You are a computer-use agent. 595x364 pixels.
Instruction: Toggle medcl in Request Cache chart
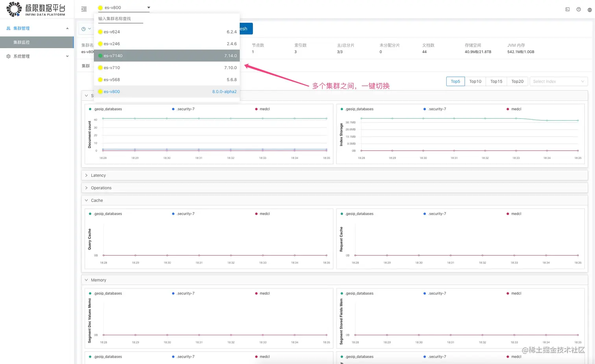tap(514, 214)
